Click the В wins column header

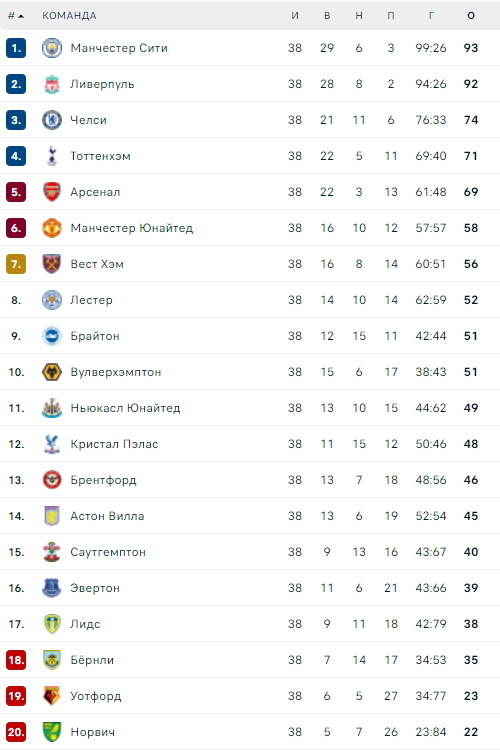[x=327, y=16]
